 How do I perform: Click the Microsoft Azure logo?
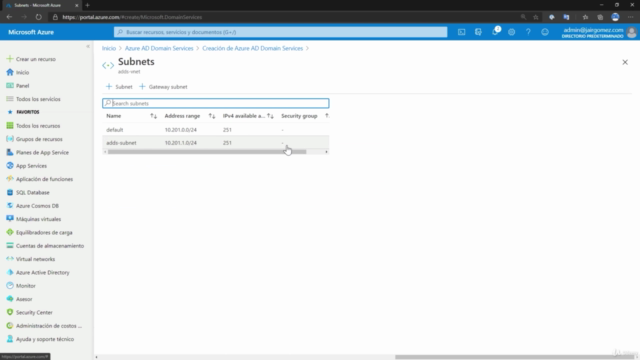click(x=31, y=32)
